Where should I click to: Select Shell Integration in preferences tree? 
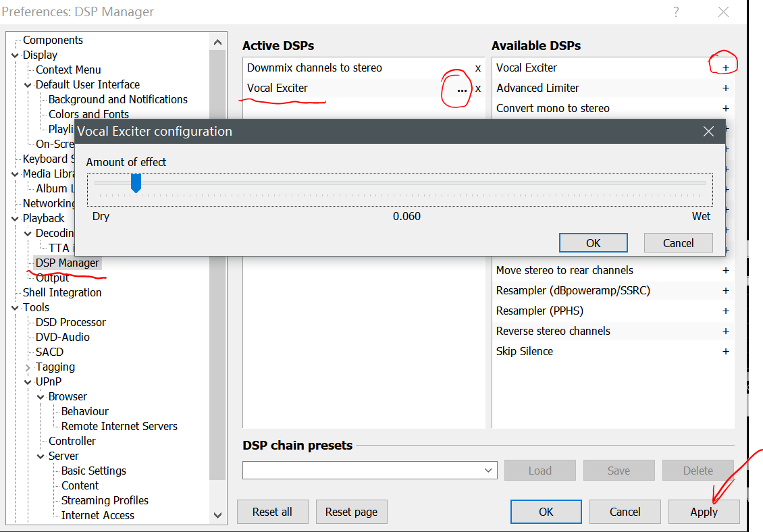coord(62,292)
